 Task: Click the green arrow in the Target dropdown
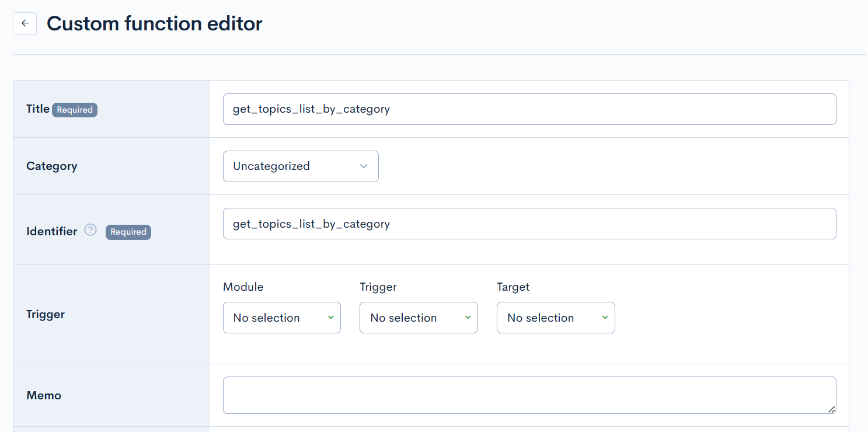[x=605, y=317]
